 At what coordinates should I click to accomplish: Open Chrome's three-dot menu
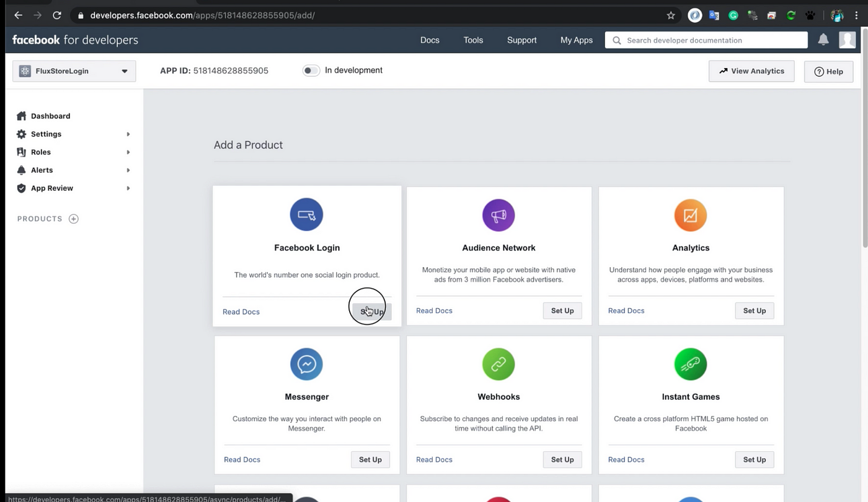[x=856, y=15]
